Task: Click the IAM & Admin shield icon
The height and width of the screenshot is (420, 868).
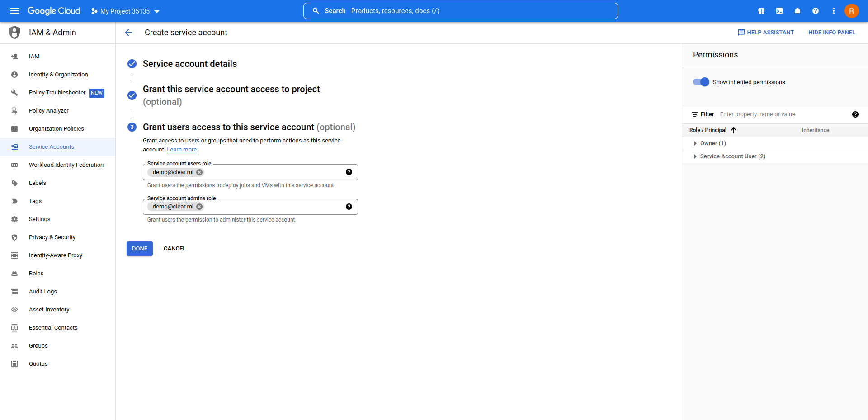Action: point(14,32)
